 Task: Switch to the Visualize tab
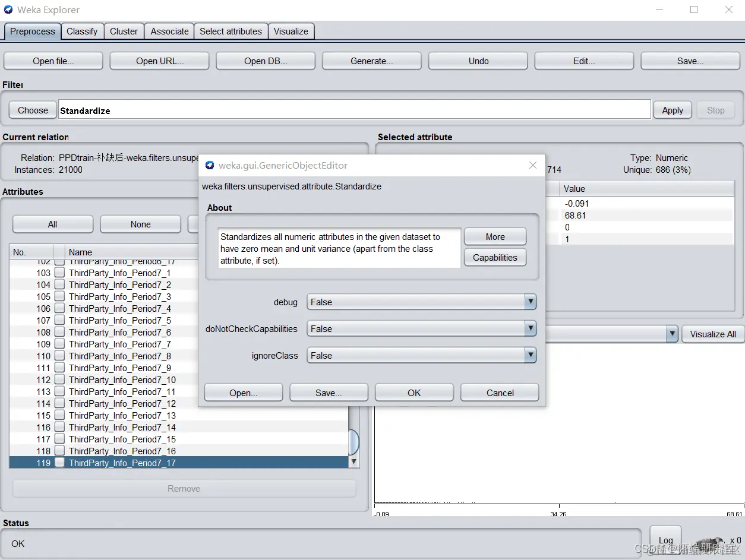291,31
